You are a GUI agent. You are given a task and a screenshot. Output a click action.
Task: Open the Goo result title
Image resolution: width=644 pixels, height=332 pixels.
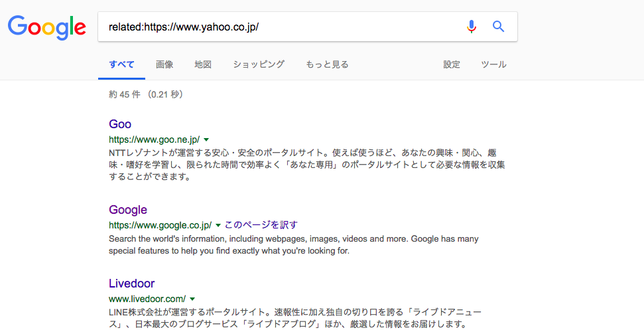[x=120, y=124]
